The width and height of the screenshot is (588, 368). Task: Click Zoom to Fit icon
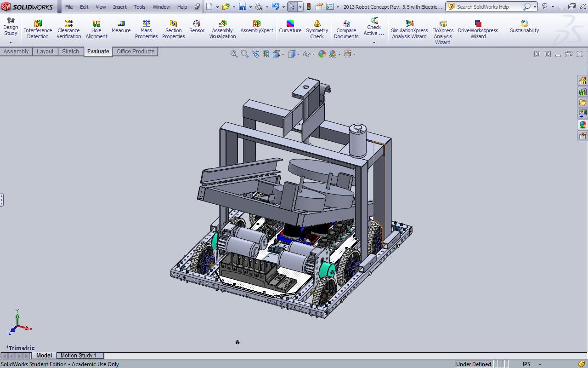[234, 54]
